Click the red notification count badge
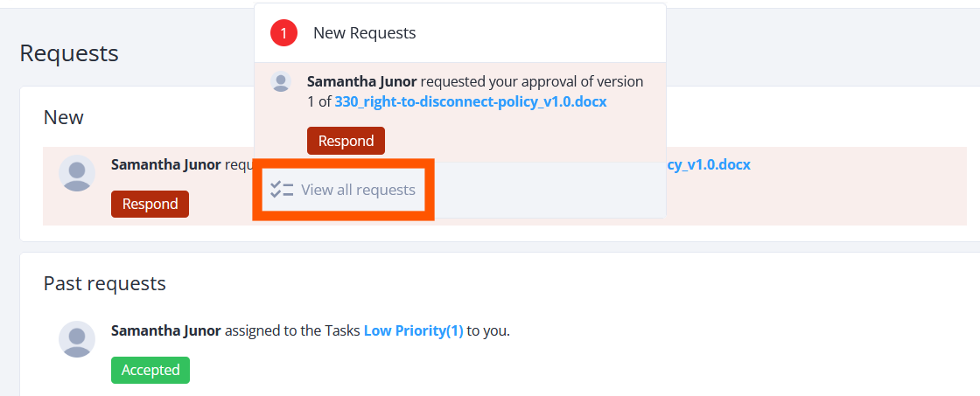The width and height of the screenshot is (980, 396). 283,33
